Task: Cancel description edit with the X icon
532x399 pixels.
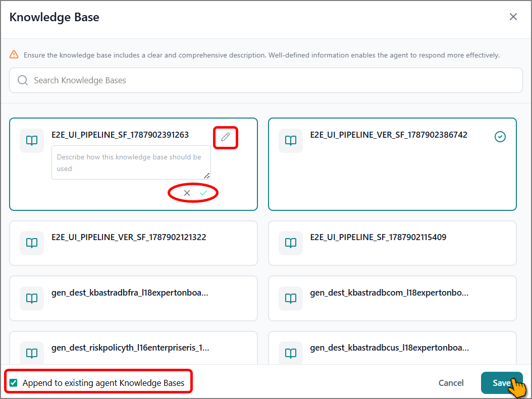Action: tap(187, 193)
